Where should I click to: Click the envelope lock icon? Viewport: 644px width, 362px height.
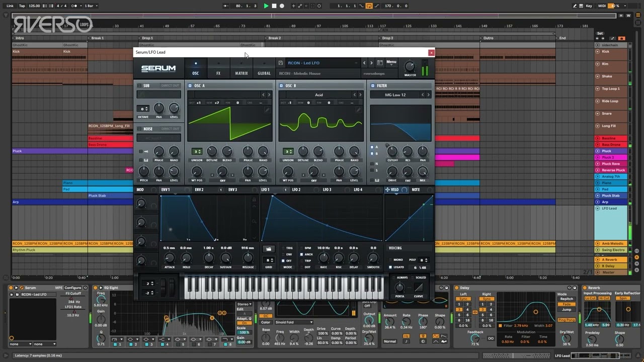coord(255,200)
